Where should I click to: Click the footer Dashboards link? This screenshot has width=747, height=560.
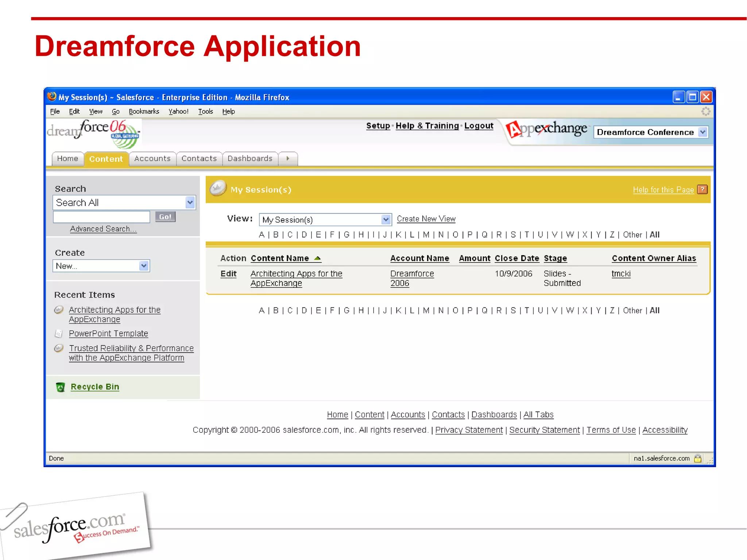(494, 415)
